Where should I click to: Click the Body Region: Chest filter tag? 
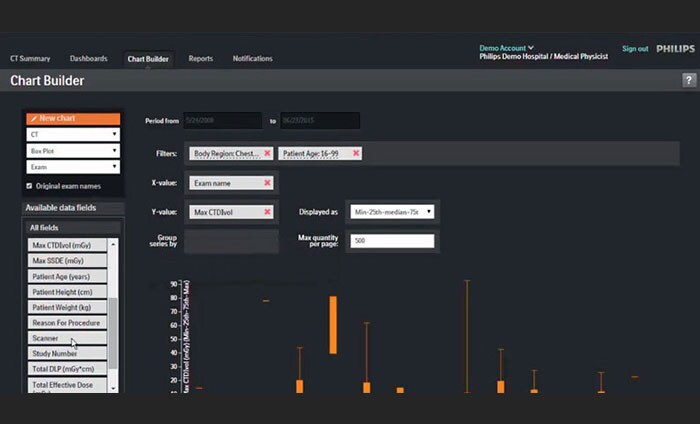(x=231, y=154)
